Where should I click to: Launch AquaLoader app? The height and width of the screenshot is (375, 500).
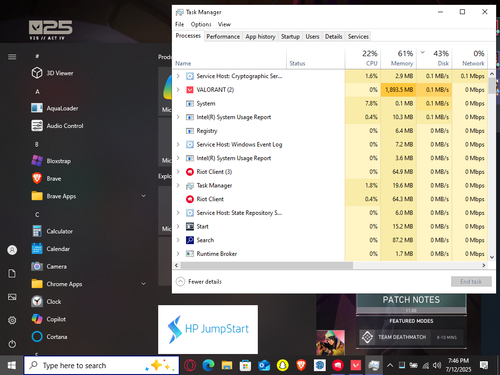coord(55,108)
